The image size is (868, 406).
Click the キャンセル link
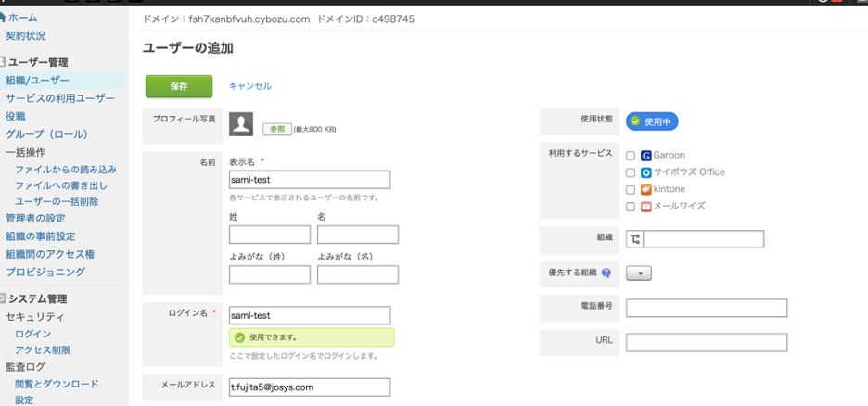pos(249,86)
